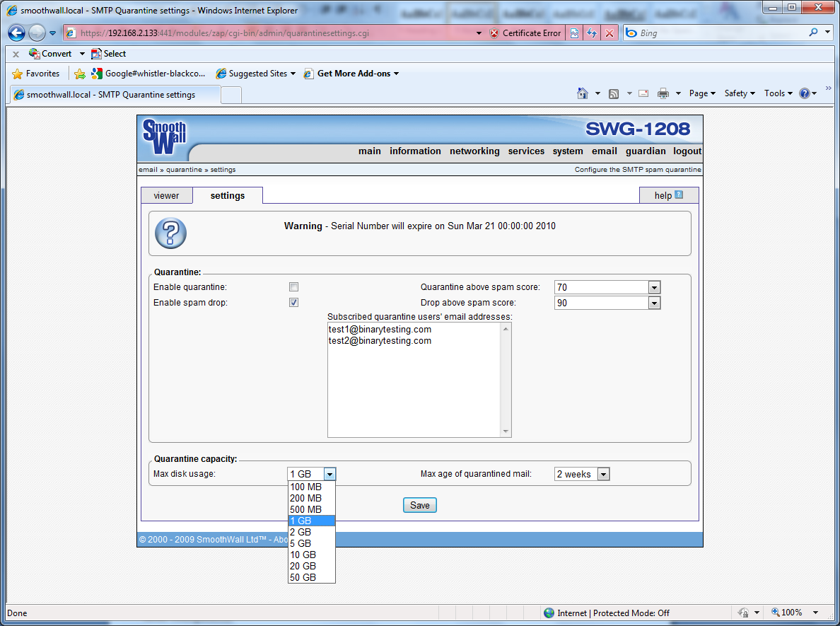
Task: Choose 500 MB disk usage option
Action: point(311,509)
